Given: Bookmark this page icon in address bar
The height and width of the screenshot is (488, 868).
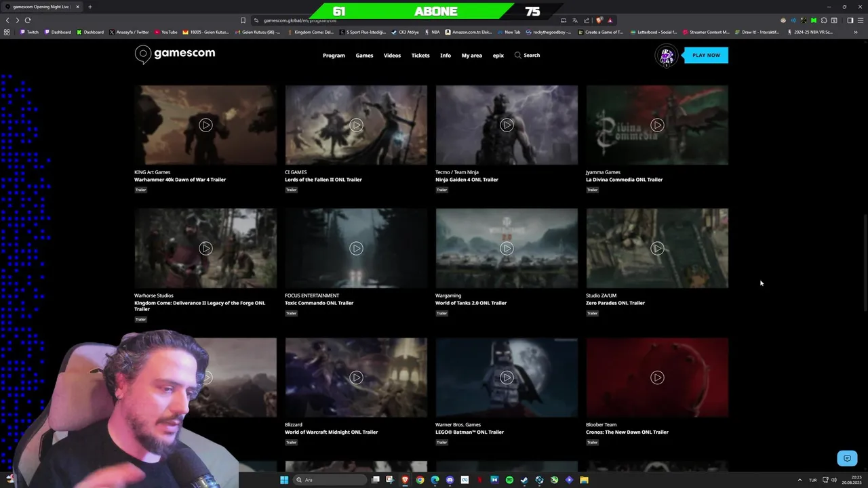Looking at the screenshot, I should (x=243, y=20).
